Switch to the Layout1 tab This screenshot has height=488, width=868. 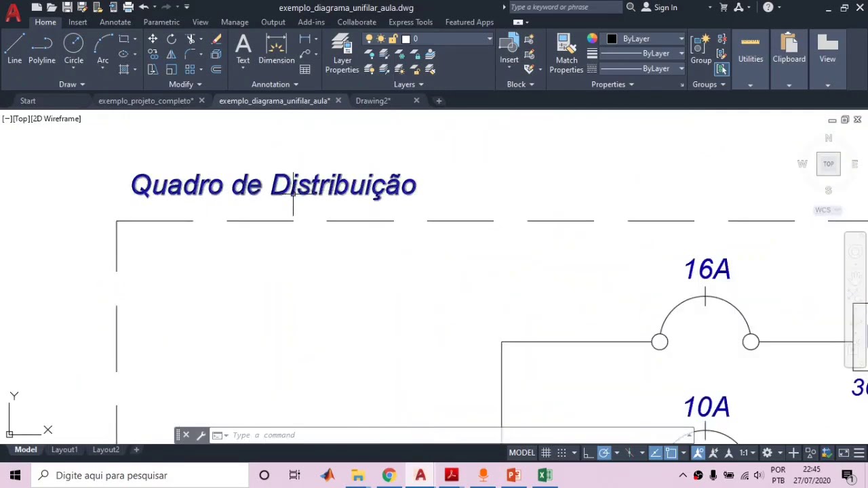pos(64,449)
